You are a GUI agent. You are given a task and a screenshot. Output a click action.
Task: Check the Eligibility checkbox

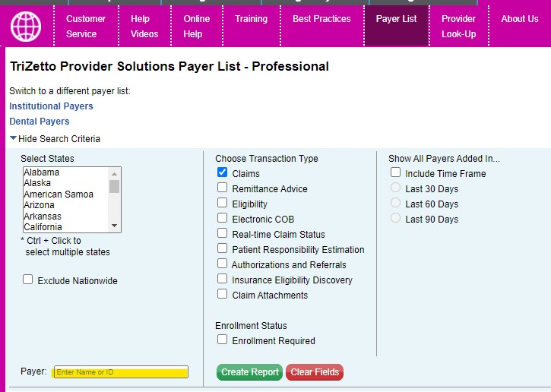coord(222,203)
